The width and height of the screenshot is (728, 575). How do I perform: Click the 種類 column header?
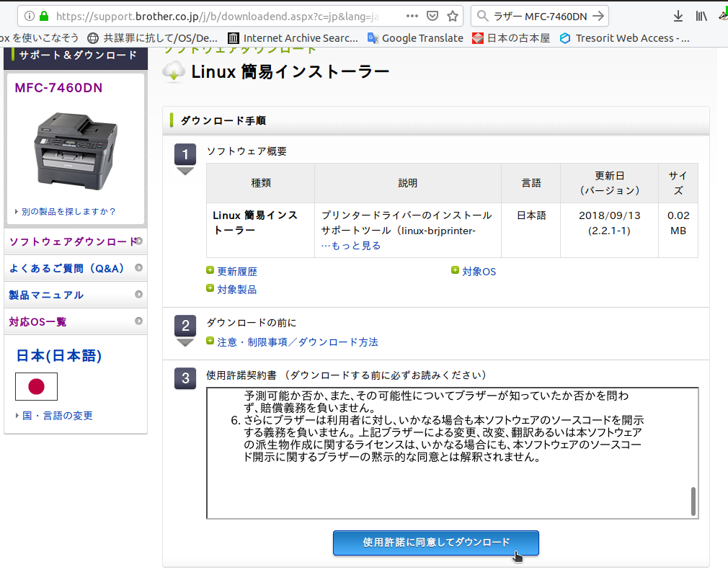click(261, 183)
